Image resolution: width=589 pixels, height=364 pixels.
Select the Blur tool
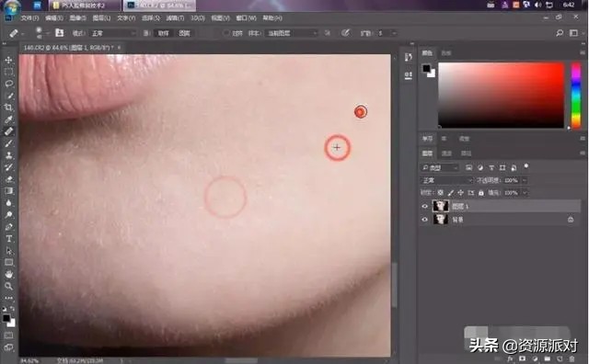pyautogui.click(x=8, y=203)
